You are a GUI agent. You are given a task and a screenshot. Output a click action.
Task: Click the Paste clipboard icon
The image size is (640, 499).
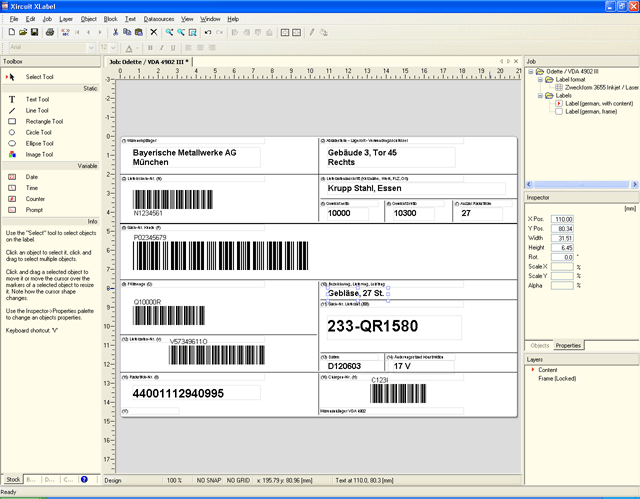tap(139, 32)
